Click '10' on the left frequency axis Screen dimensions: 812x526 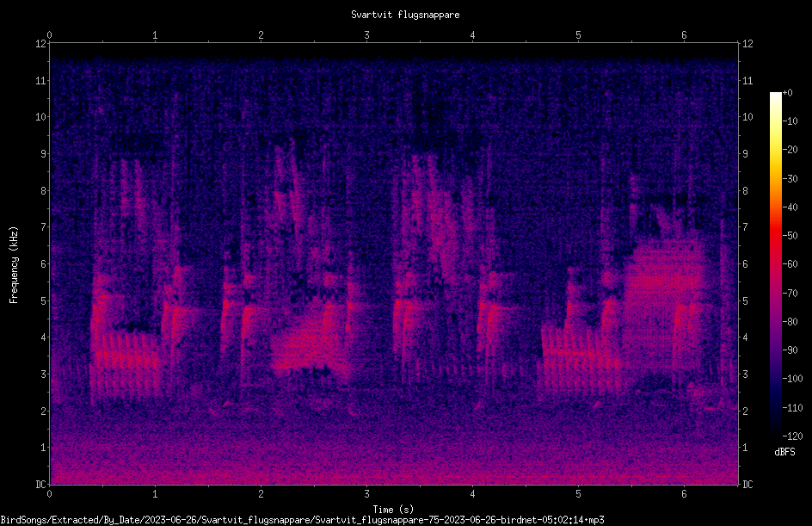tap(41, 117)
